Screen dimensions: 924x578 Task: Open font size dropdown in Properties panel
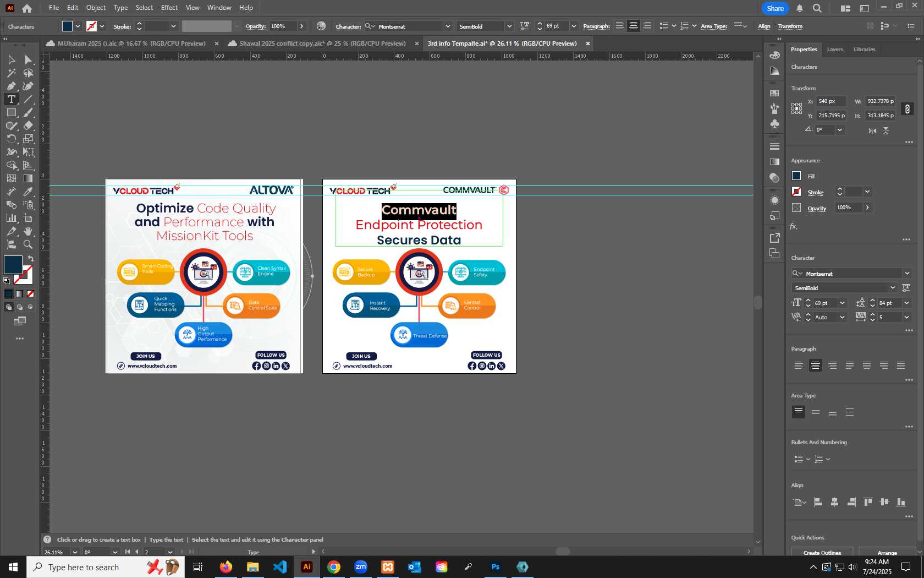click(x=842, y=303)
